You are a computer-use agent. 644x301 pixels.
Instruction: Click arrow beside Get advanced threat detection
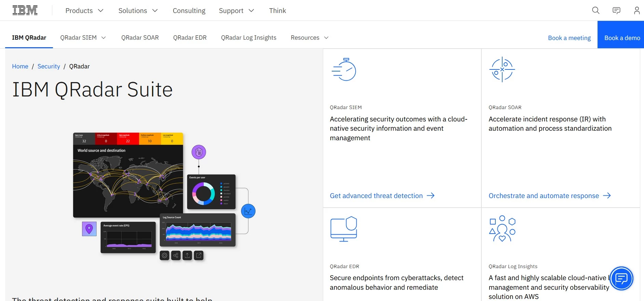[x=431, y=196]
